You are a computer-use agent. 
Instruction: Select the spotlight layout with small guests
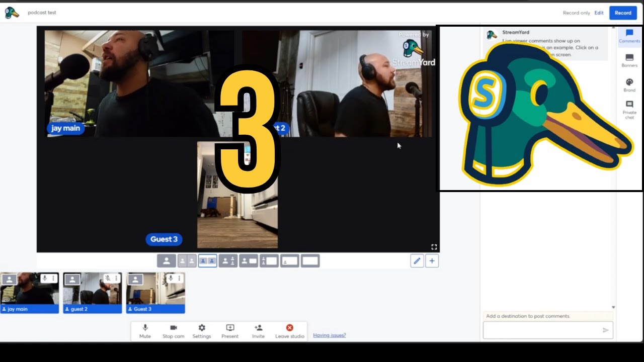[228, 261]
